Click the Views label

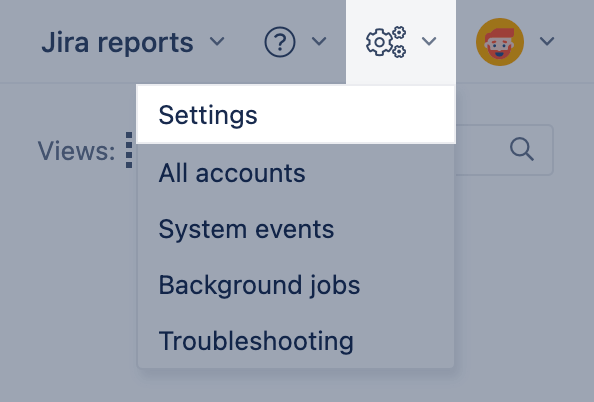(x=76, y=151)
